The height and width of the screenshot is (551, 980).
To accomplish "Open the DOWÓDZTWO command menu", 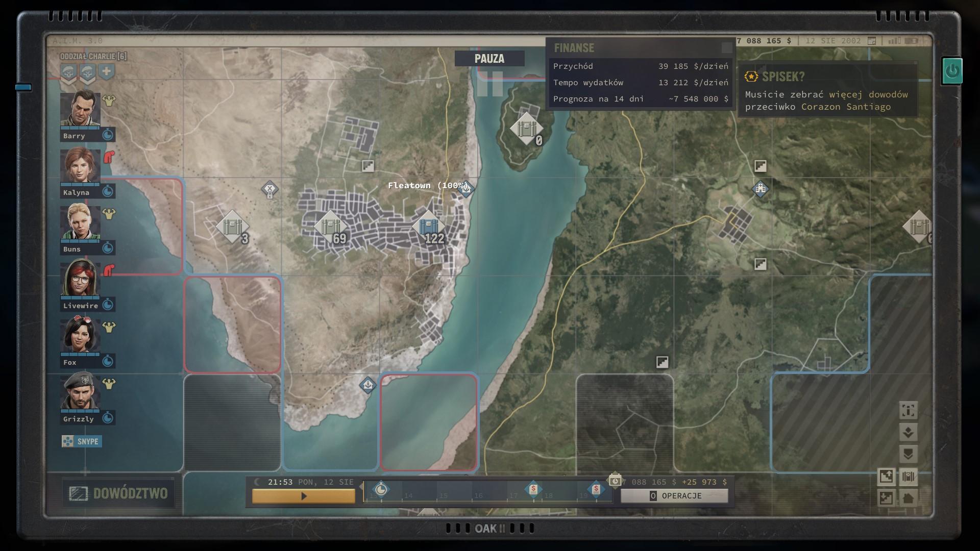I will pos(118,493).
